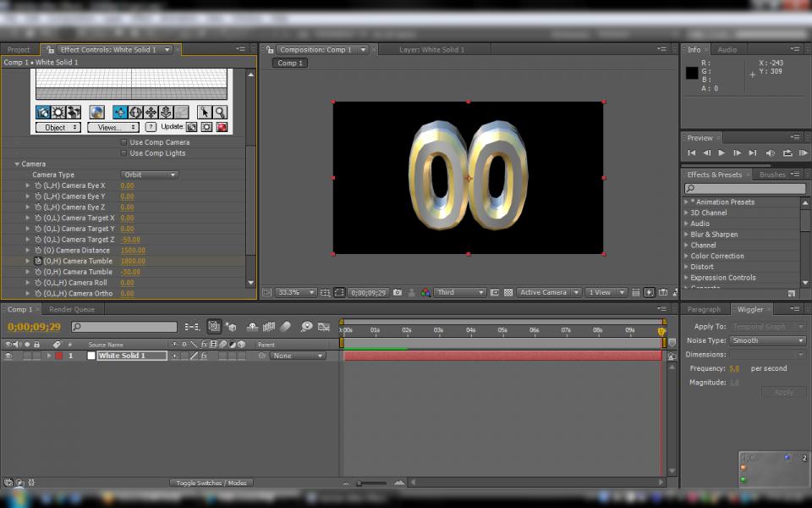Enable the Use Comp Lights checkbox
Image resolution: width=812 pixels, height=508 pixels.
[x=124, y=153]
